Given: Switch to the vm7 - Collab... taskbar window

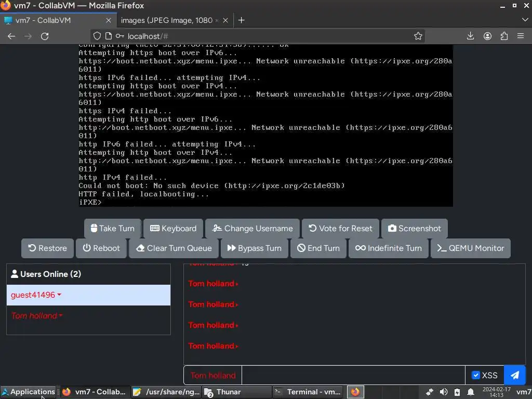Looking at the screenshot, I should 96,392.
